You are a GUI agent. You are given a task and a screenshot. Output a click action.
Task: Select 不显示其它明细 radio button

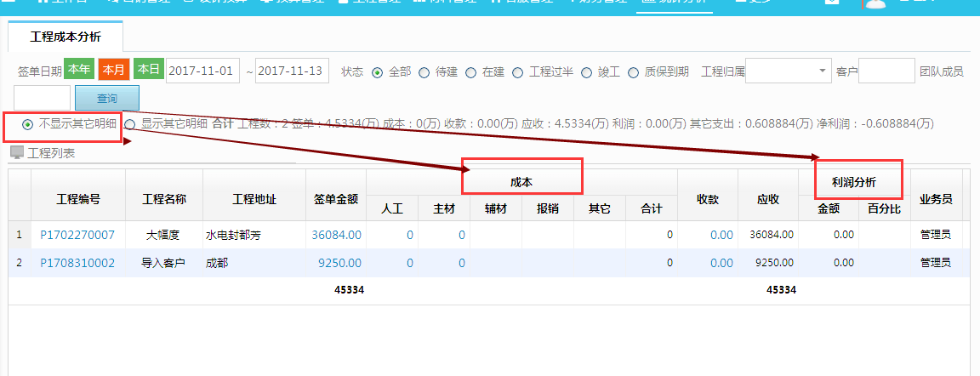28,124
